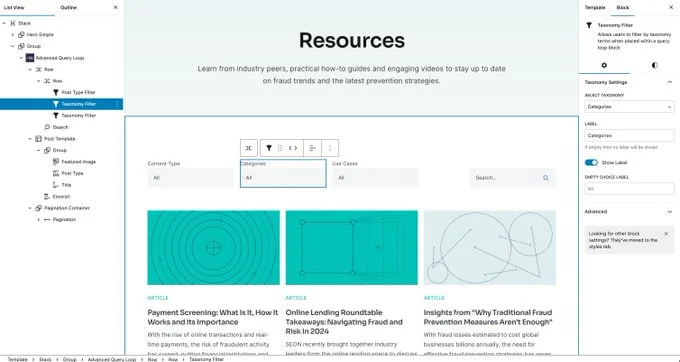The image size is (680, 362).
Task: Click the Row parent block toolbar icon
Action: pyautogui.click(x=248, y=148)
